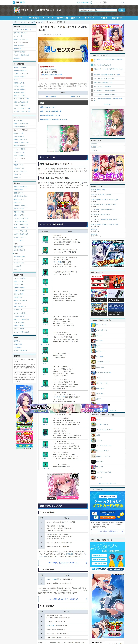Open the 転職・就職サポート career banner
The height and width of the screenshot is (644, 138).
pyautogui.click(x=107, y=557)
